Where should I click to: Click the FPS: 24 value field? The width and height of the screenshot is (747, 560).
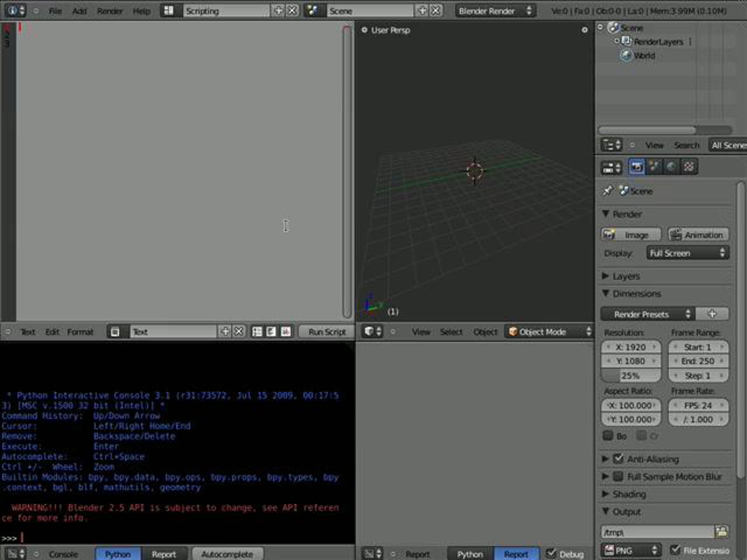click(x=698, y=405)
